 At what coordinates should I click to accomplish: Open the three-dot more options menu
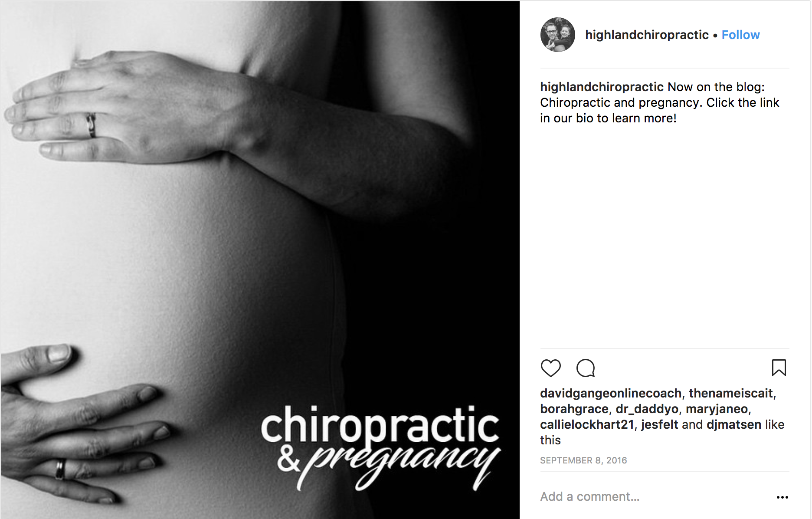[x=782, y=497]
